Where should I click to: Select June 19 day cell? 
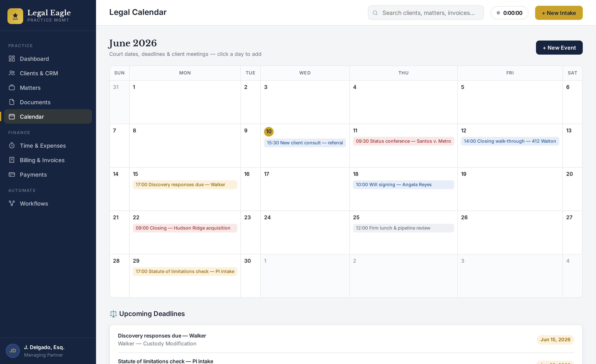point(510,189)
